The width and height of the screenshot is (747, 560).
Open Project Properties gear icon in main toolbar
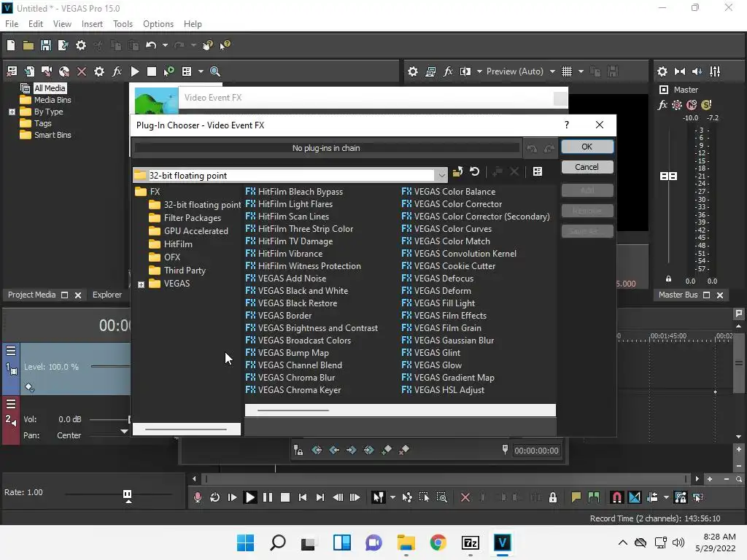click(x=81, y=45)
